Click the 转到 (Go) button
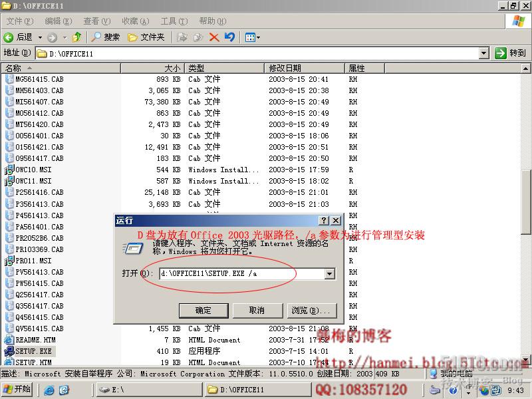The image size is (532, 399). click(x=510, y=53)
